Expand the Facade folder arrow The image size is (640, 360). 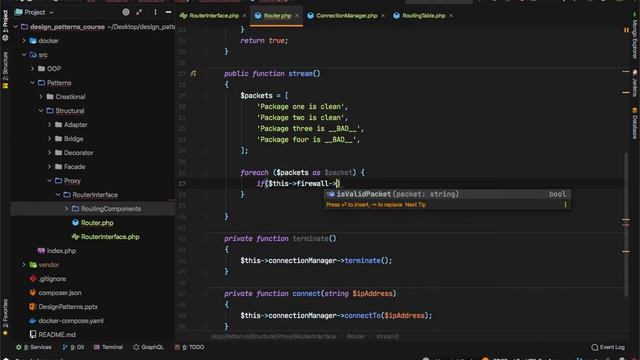point(49,167)
